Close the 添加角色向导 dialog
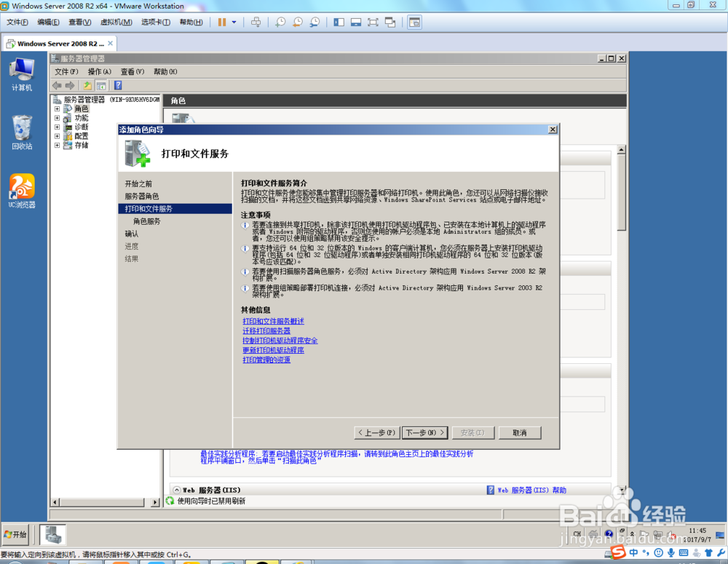728x564 pixels. pyautogui.click(x=553, y=130)
